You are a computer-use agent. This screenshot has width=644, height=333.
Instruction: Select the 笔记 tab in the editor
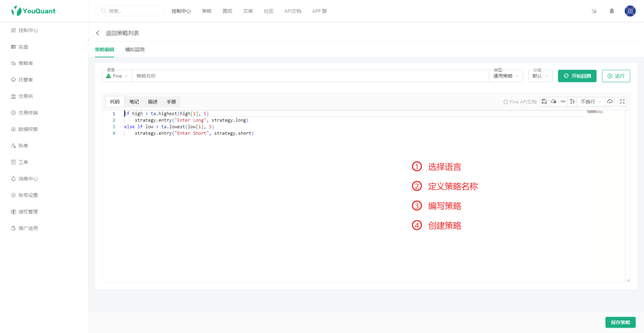click(134, 102)
